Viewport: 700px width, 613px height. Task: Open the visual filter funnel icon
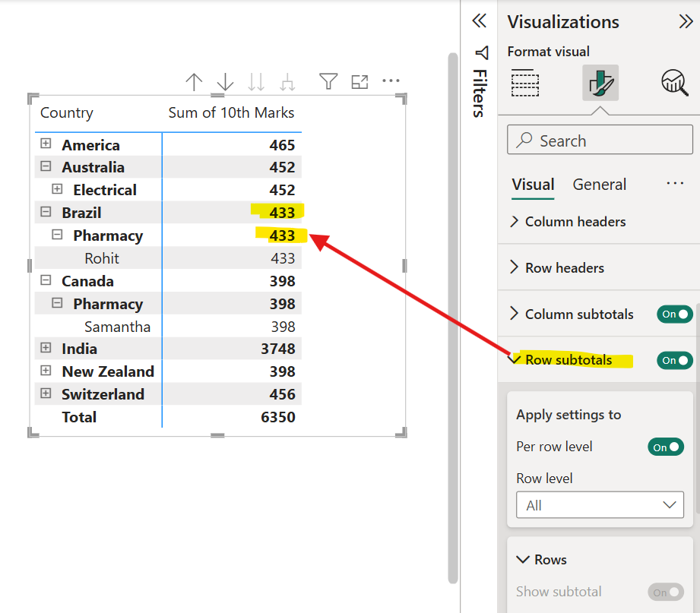[328, 81]
